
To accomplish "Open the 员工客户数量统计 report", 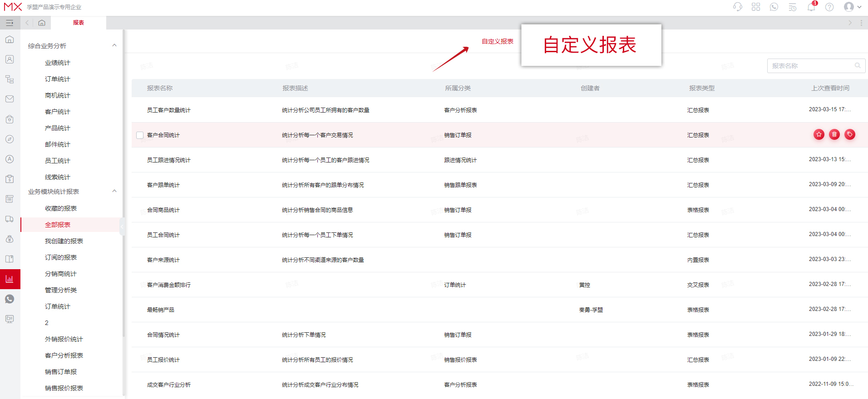I will (169, 110).
